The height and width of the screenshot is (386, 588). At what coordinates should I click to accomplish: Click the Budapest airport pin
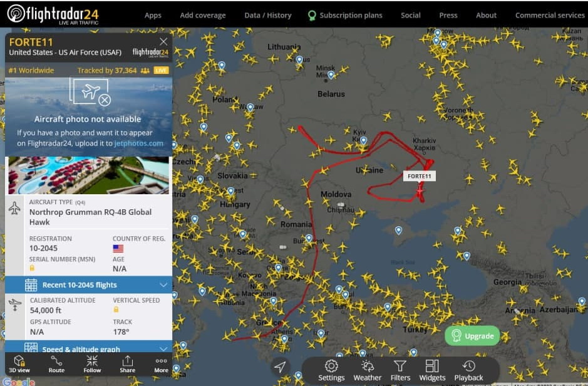click(230, 191)
